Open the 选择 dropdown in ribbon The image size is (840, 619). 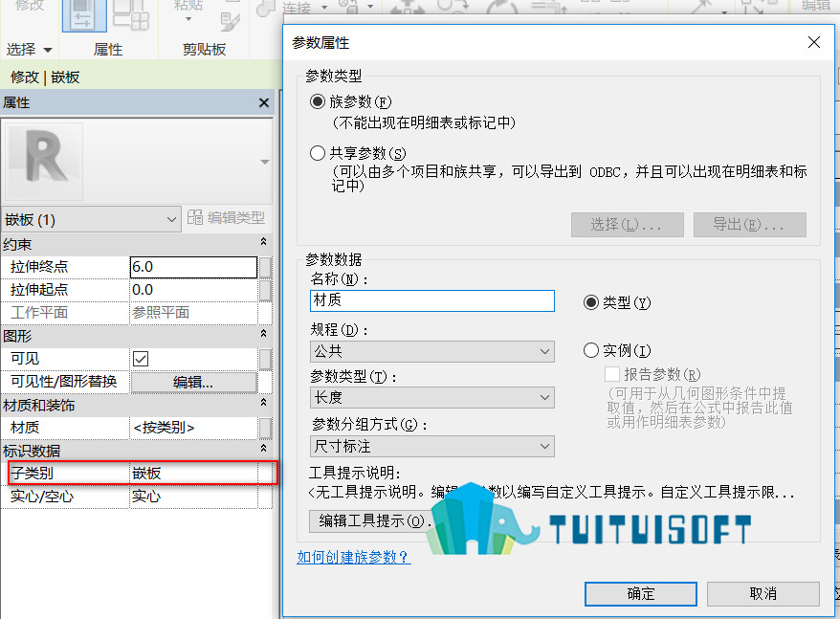30,50
